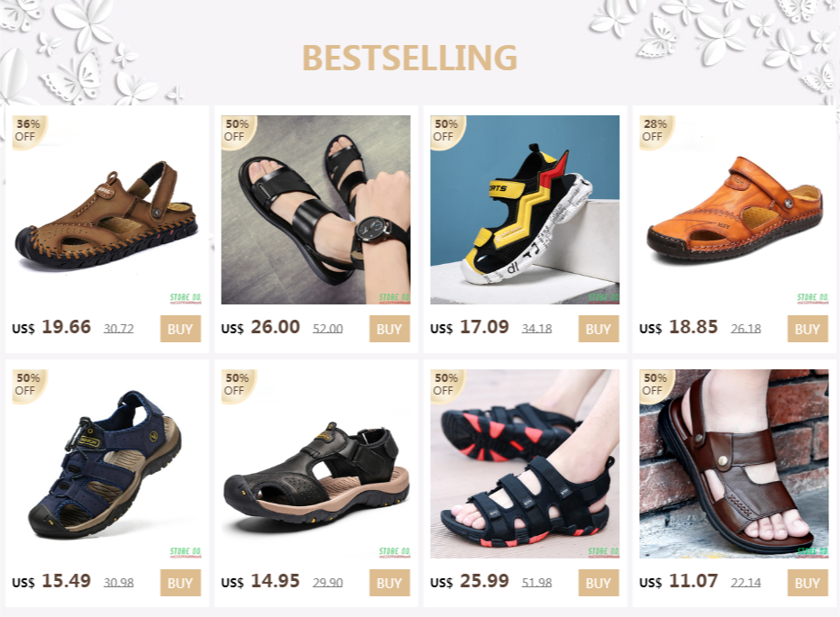Image resolution: width=840 pixels, height=617 pixels.
Task: Click BUY for the US$ 25.99 strap sandal
Action: [598, 583]
